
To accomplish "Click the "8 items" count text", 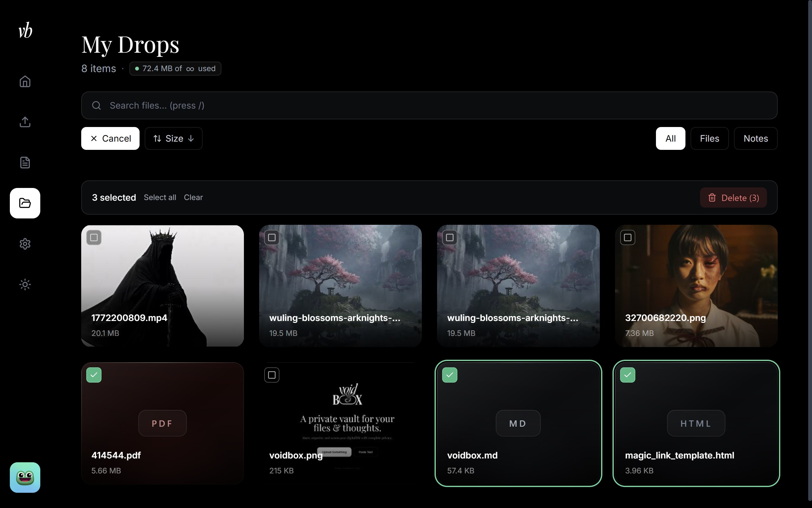I will click(99, 69).
